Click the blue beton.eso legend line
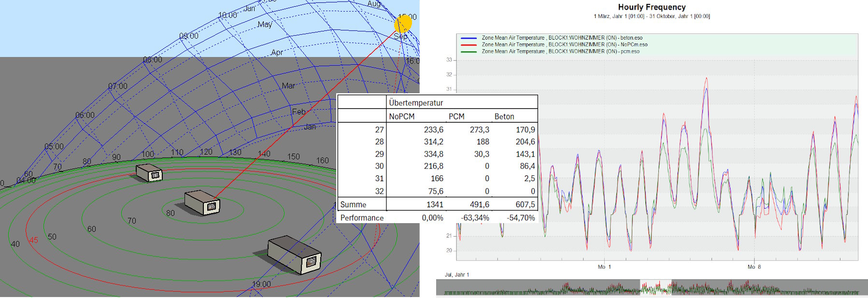Screen dimensions: 868x298 [x=469, y=38]
